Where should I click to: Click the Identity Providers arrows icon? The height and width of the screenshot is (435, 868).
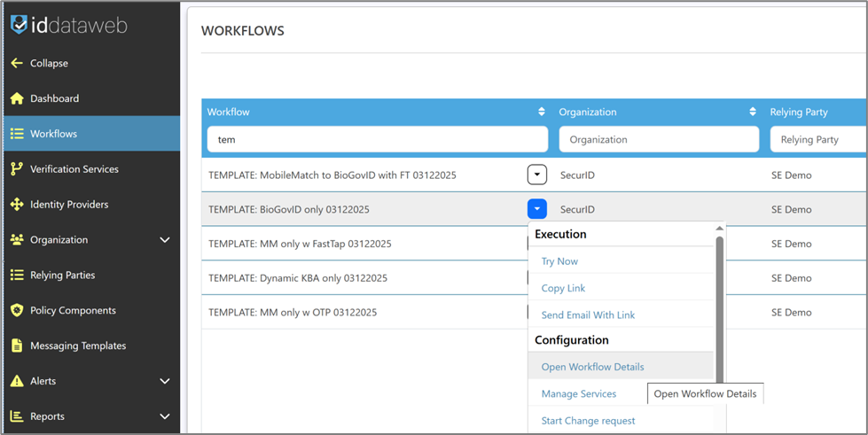click(x=17, y=205)
